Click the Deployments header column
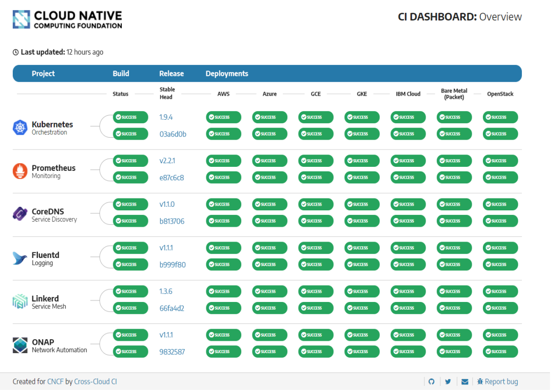Screen dimensions: 551x392 click(227, 74)
